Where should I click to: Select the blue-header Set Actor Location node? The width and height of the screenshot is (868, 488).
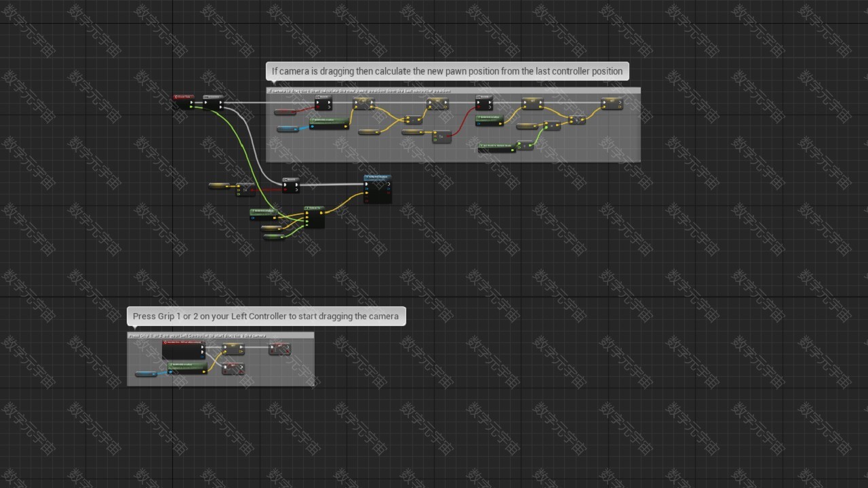coord(378,189)
